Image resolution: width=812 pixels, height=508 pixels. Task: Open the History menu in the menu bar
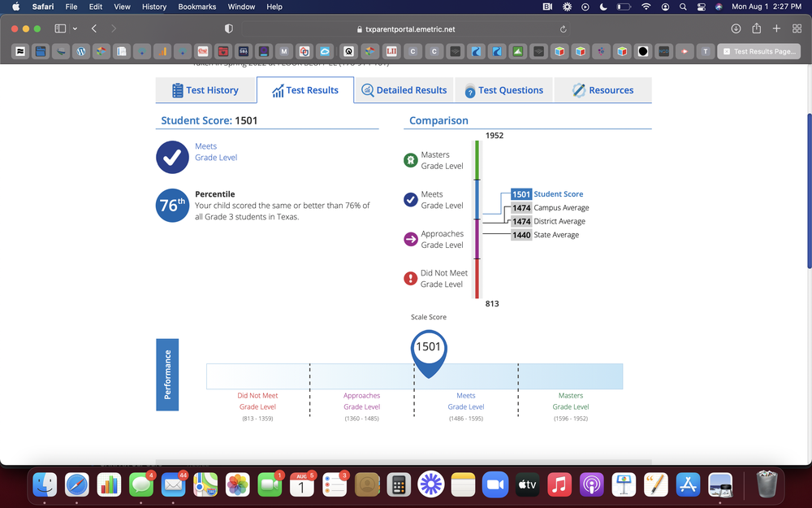(153, 7)
